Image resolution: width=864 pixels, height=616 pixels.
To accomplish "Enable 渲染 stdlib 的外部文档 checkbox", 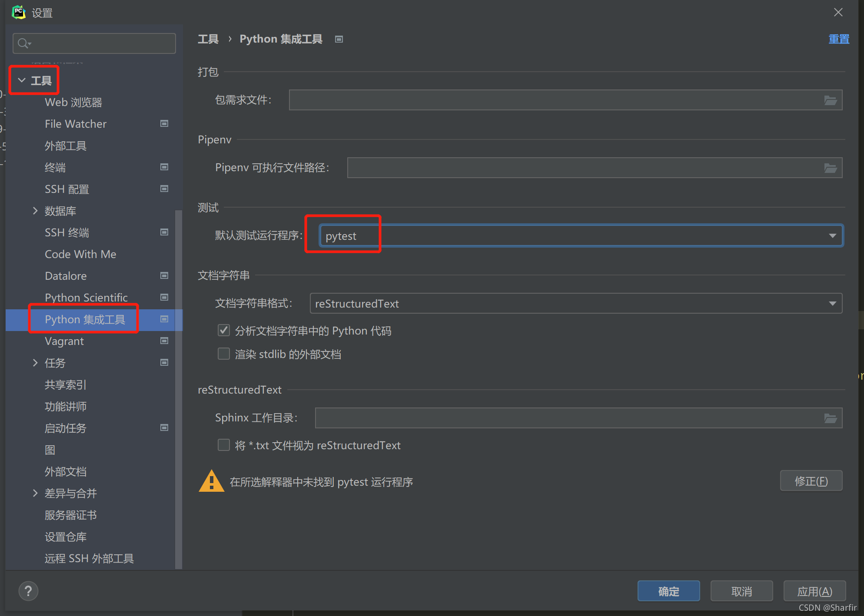I will 224,354.
